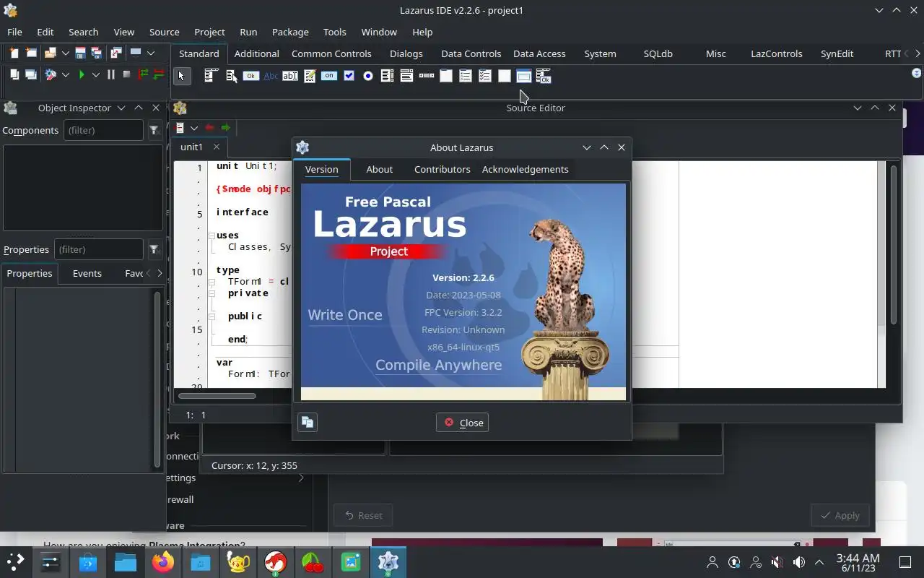The height and width of the screenshot is (578, 924).
Task: Click the green jump-forward arrow in Source Editor
Action: 226,128
